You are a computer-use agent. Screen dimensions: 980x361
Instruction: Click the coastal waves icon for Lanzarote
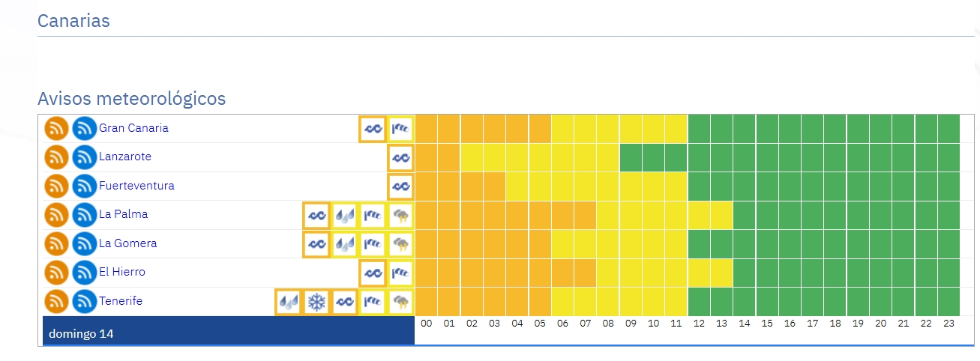(x=401, y=158)
